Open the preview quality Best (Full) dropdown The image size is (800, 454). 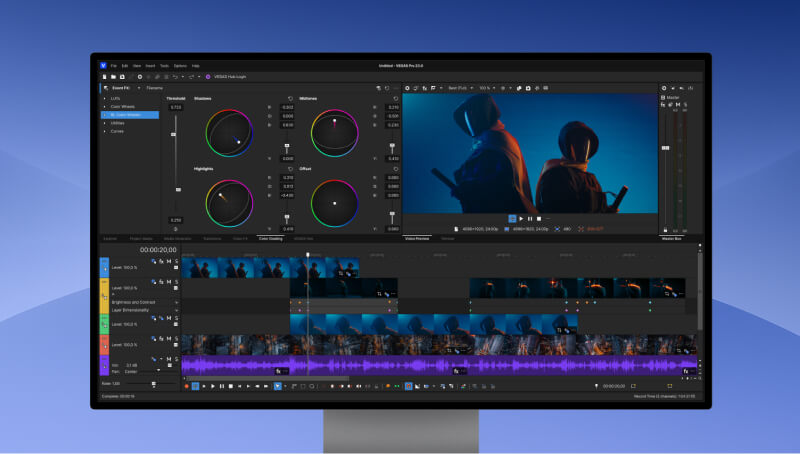[x=461, y=88]
